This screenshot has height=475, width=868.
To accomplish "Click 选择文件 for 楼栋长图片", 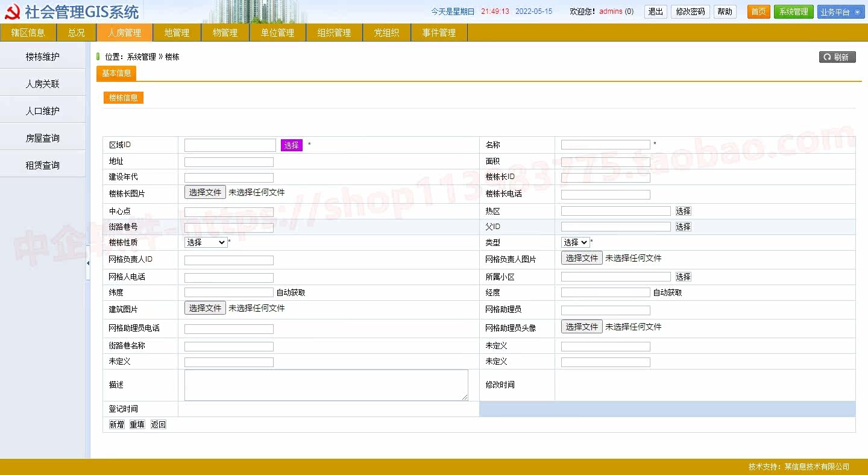I will pyautogui.click(x=205, y=192).
